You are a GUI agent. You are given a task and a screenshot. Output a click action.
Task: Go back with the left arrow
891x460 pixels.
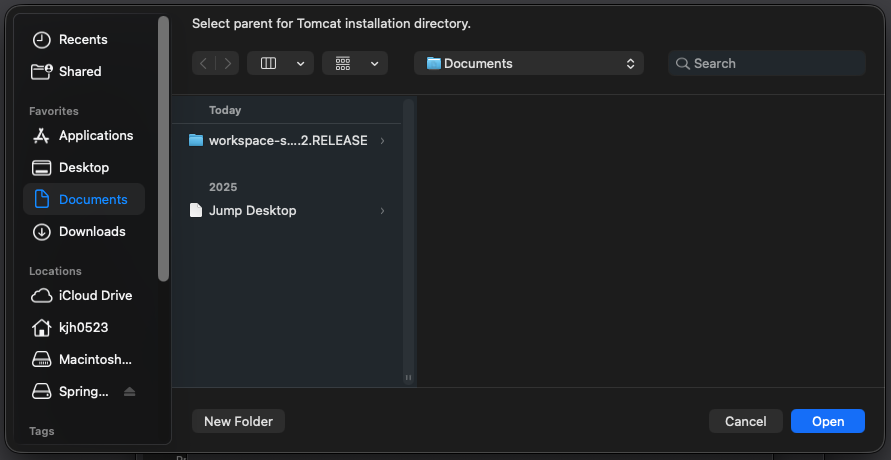click(x=203, y=63)
